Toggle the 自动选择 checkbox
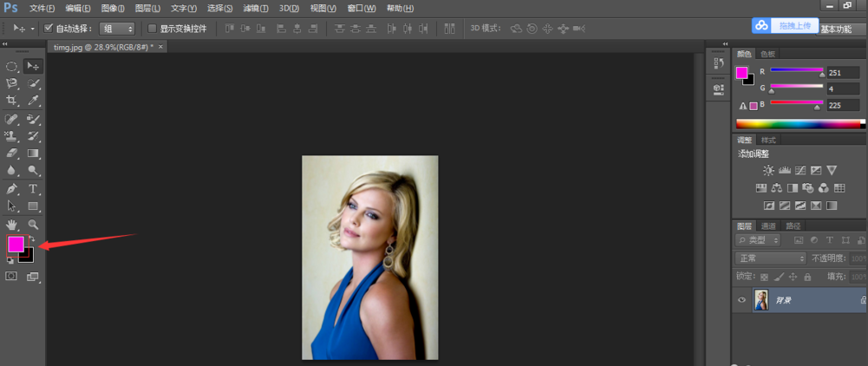The image size is (868, 366). click(49, 29)
